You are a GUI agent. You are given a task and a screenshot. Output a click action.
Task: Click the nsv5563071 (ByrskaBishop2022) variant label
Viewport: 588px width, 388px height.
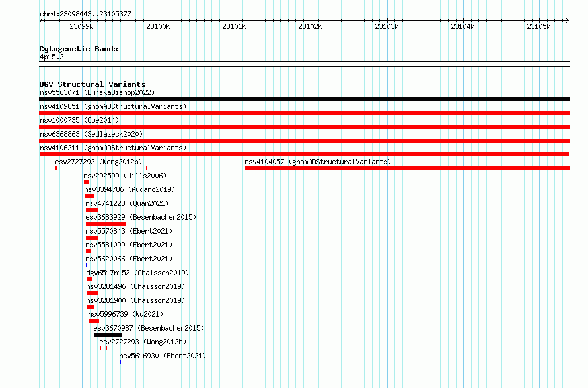pos(97,92)
